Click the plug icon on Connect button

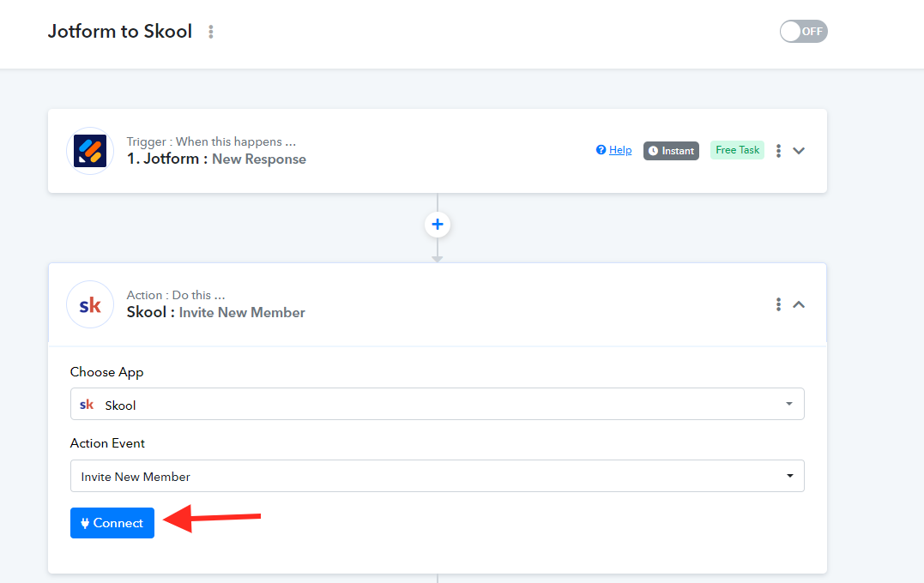point(85,523)
